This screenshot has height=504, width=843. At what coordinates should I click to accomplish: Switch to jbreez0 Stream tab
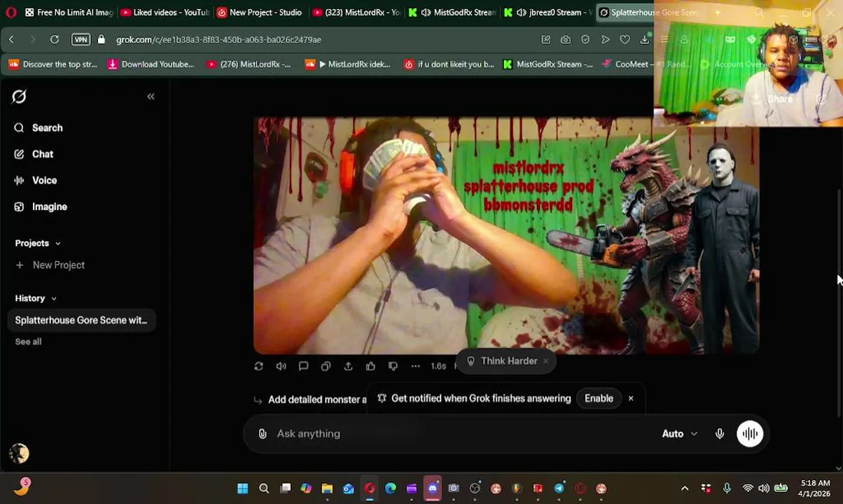[x=548, y=13]
